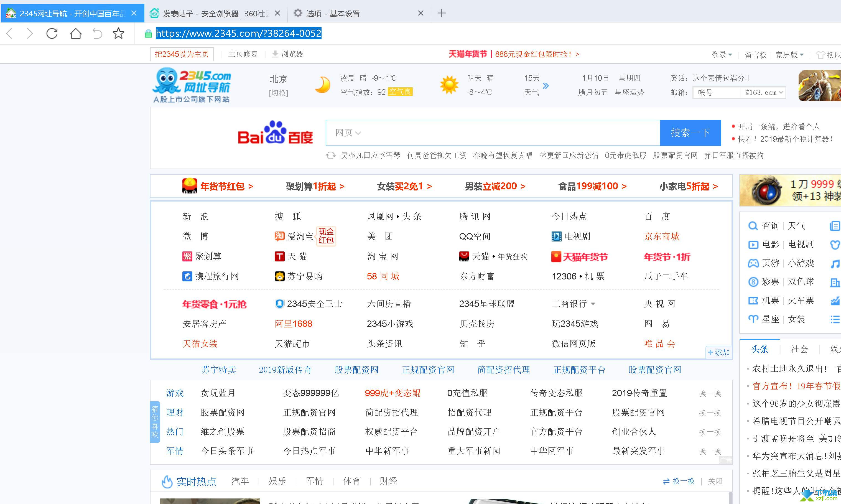The height and width of the screenshot is (504, 841).
Task: Expand 工商银行 dropdown arrow
Action: pos(593,304)
